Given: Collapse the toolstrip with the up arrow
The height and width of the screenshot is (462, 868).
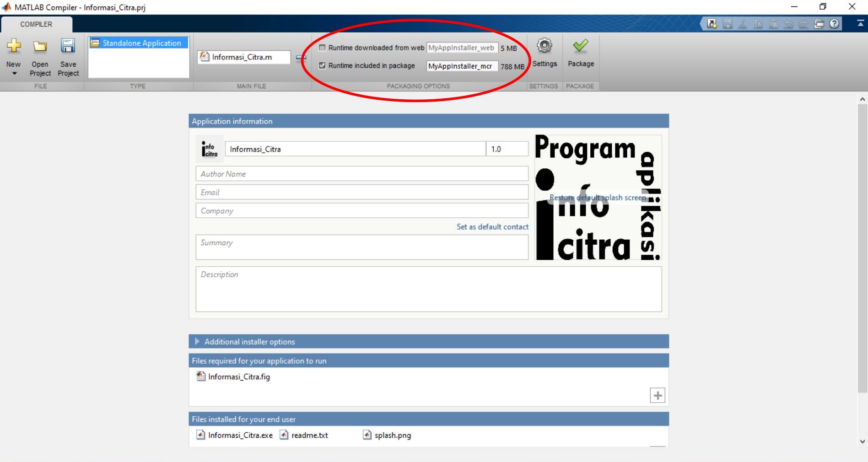Looking at the screenshot, I should [860, 24].
